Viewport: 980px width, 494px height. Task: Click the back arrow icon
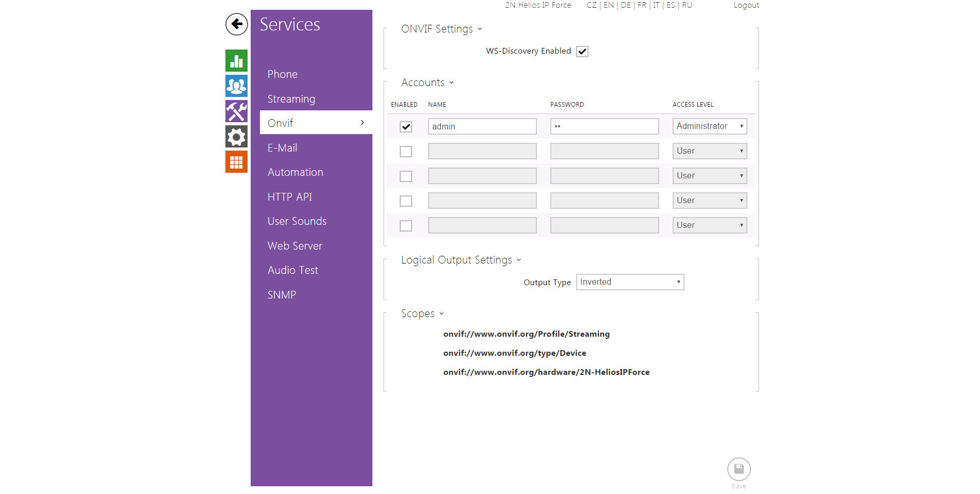236,24
